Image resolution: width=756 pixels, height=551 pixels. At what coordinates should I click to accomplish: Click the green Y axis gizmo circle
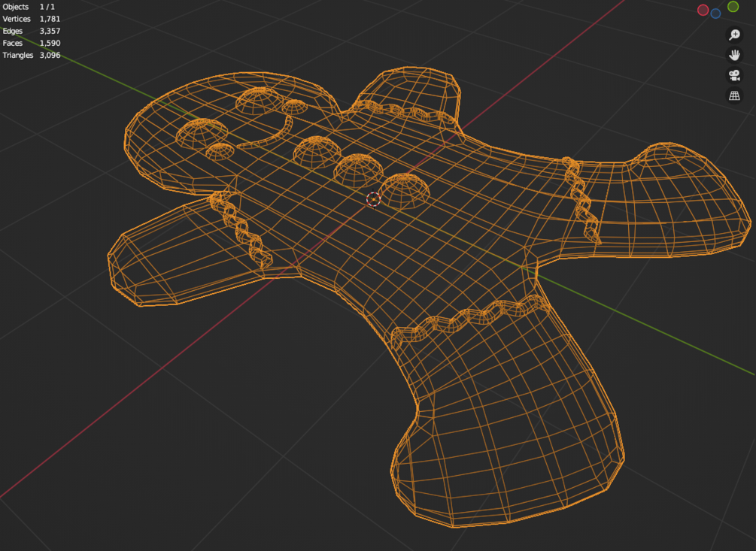[733, 6]
